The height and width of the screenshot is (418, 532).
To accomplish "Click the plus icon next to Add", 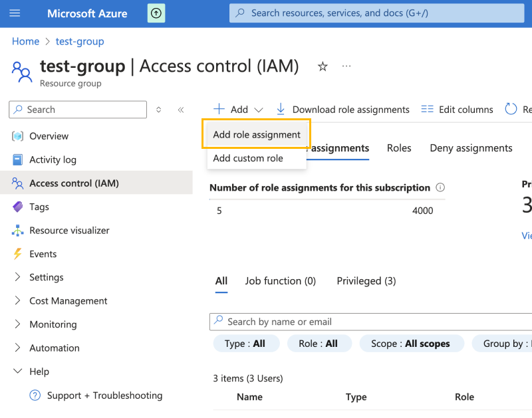I will pyautogui.click(x=219, y=109).
